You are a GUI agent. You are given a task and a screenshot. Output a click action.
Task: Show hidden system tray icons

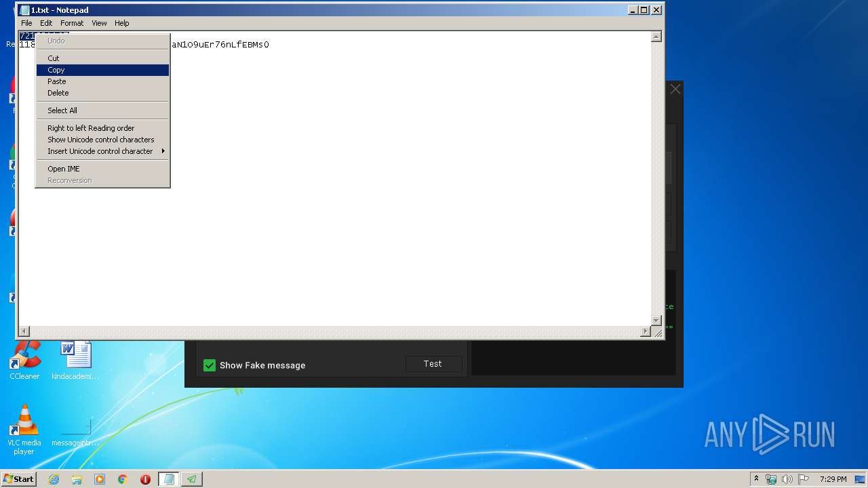[756, 479]
